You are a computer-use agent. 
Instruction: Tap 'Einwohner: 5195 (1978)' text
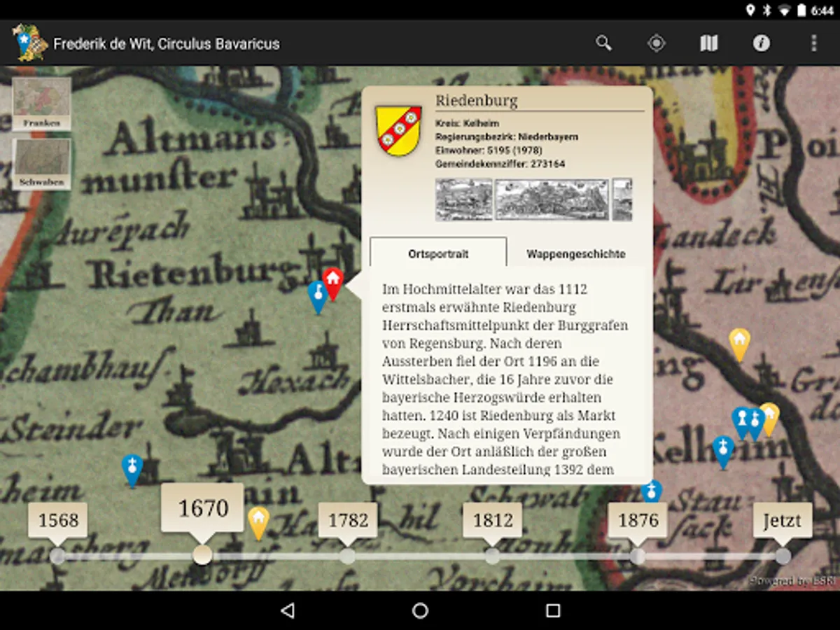pos(489,150)
